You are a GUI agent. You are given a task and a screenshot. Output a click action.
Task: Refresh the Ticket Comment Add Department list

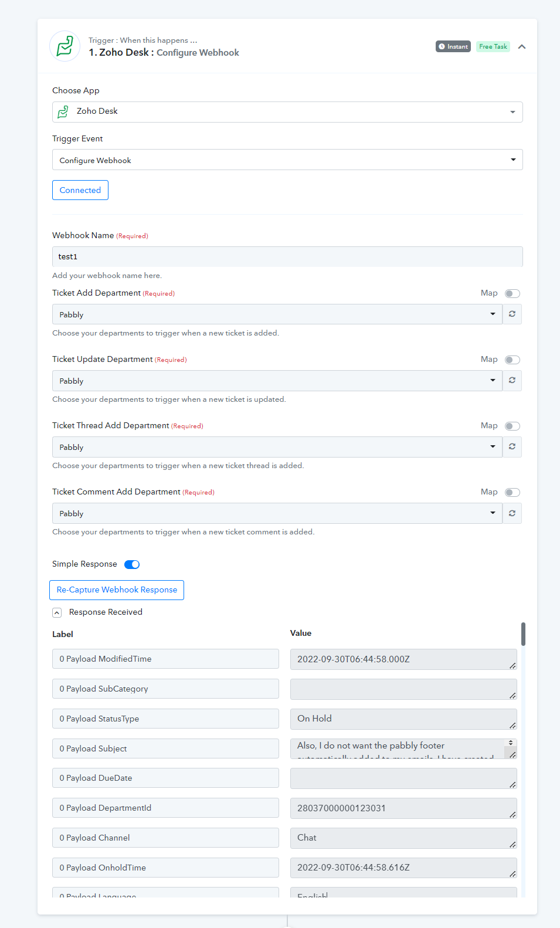[x=512, y=513]
